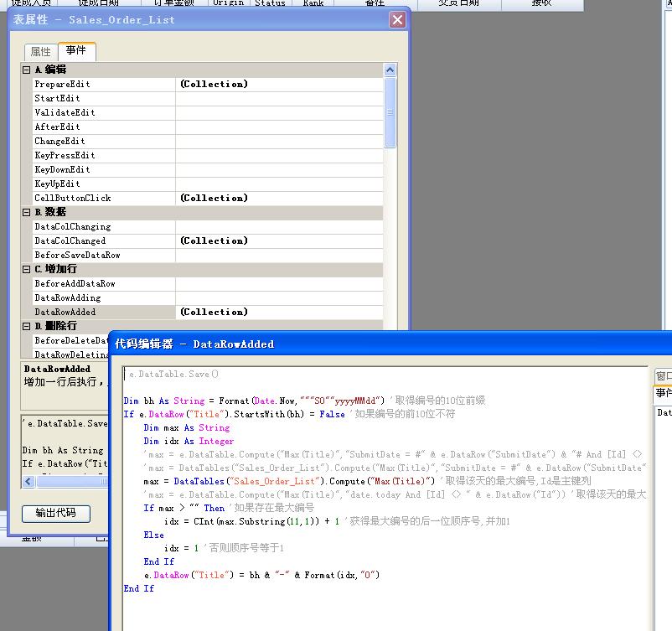Click the 'Dim bh As String' code line

point(304,401)
